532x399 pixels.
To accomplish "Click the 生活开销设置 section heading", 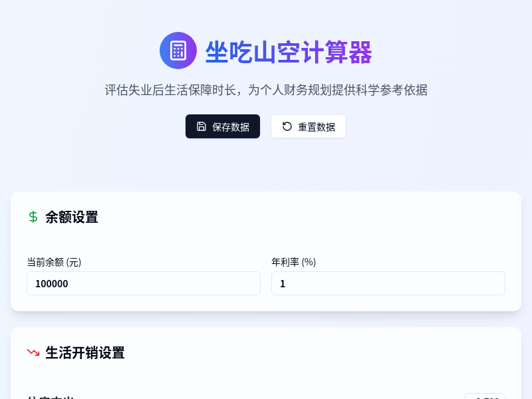I will coord(85,353).
